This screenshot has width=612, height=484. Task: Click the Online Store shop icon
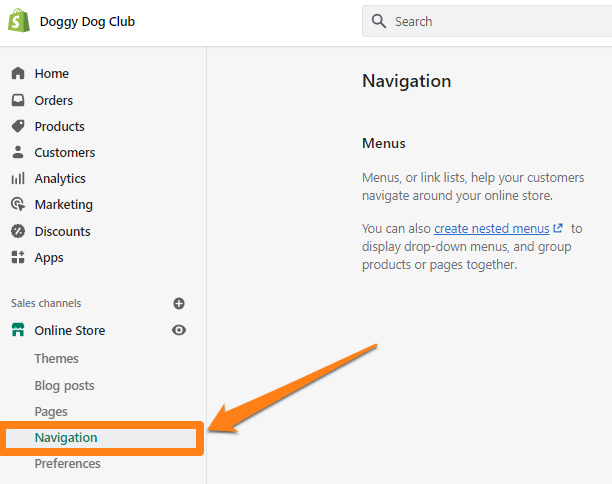click(x=18, y=330)
